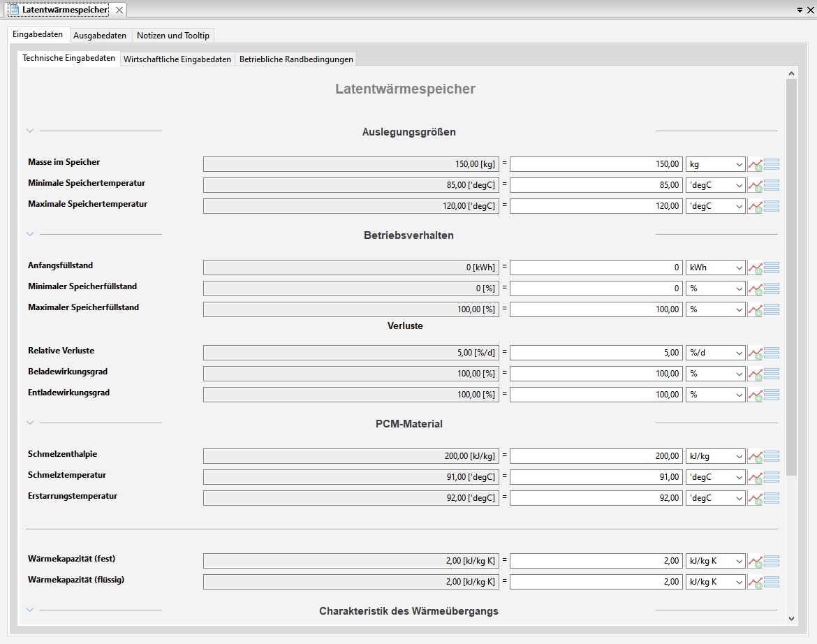Open the %/d unit dropdown for Relative Verluste

pyautogui.click(x=715, y=353)
